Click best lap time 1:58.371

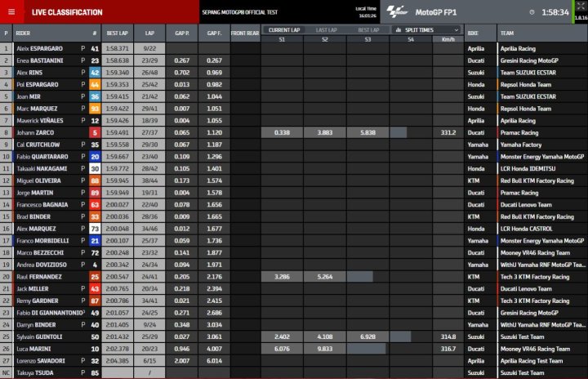117,48
